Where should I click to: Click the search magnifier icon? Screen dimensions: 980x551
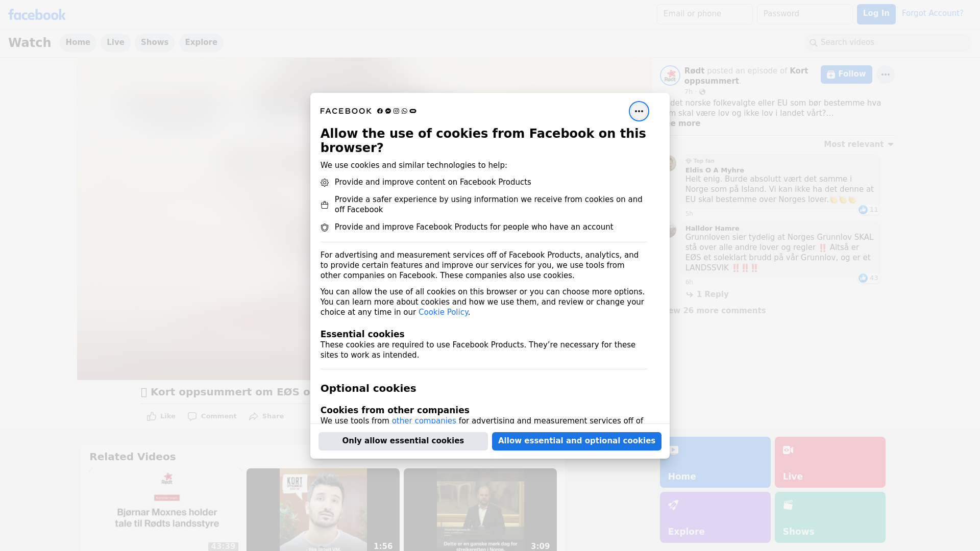pyautogui.click(x=814, y=43)
